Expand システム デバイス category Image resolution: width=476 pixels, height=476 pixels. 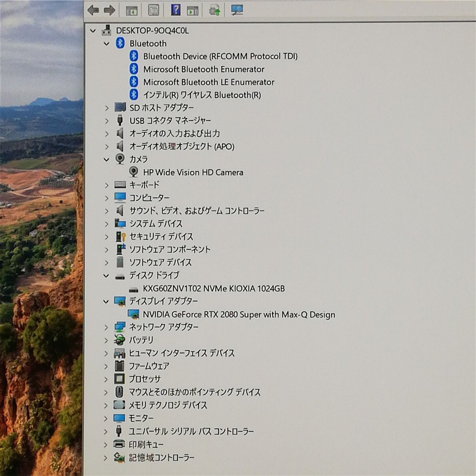pos(107,224)
